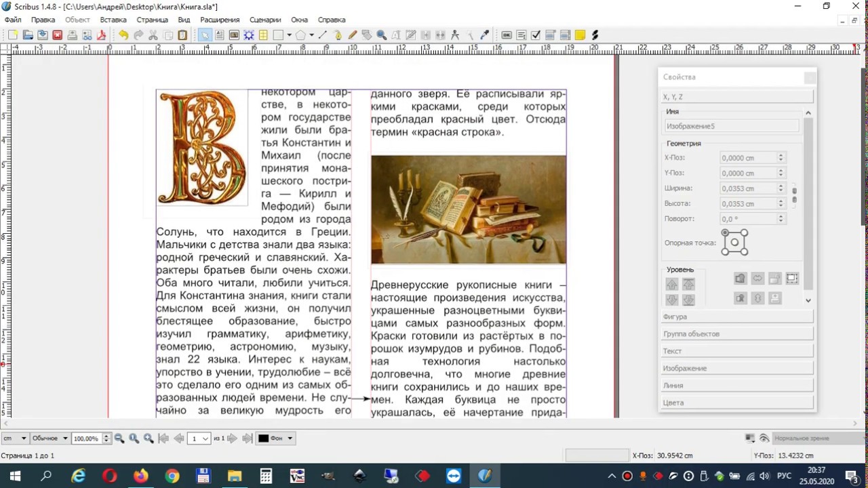Open the Расширения menu

click(220, 20)
